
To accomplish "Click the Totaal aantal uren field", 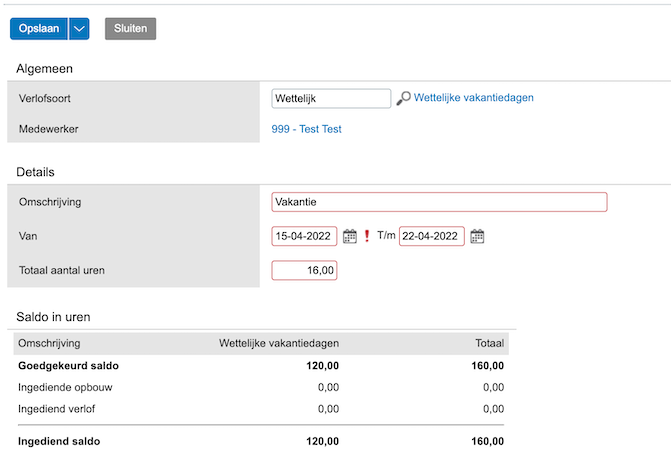I will click(304, 270).
